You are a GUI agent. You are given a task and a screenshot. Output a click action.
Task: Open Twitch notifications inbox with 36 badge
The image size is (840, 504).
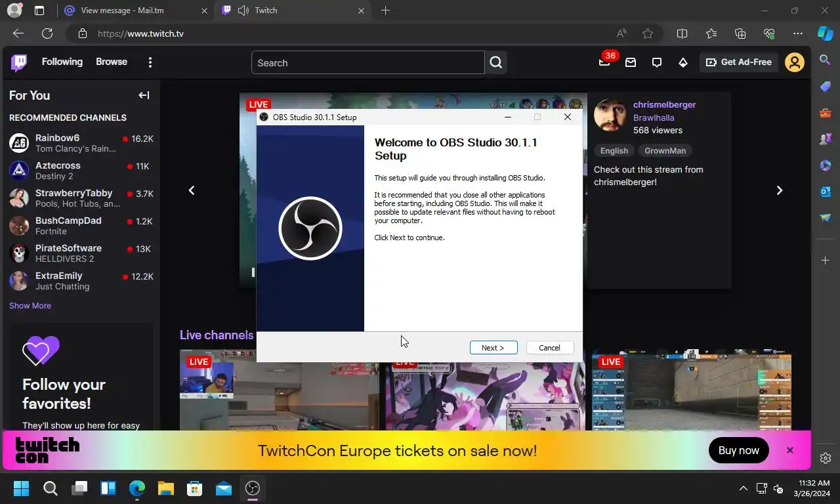pyautogui.click(x=604, y=62)
